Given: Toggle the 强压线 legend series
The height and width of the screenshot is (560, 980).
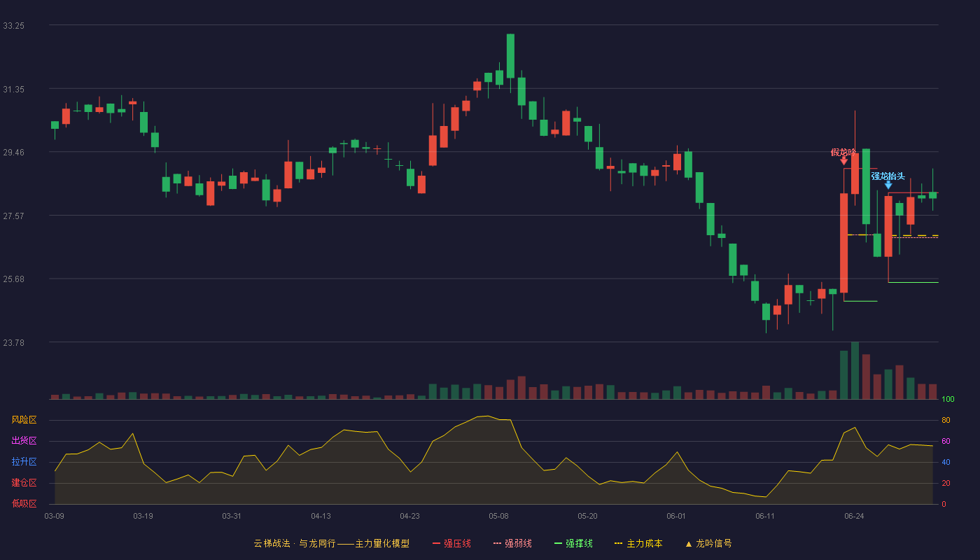Looking at the screenshot, I should click(451, 543).
